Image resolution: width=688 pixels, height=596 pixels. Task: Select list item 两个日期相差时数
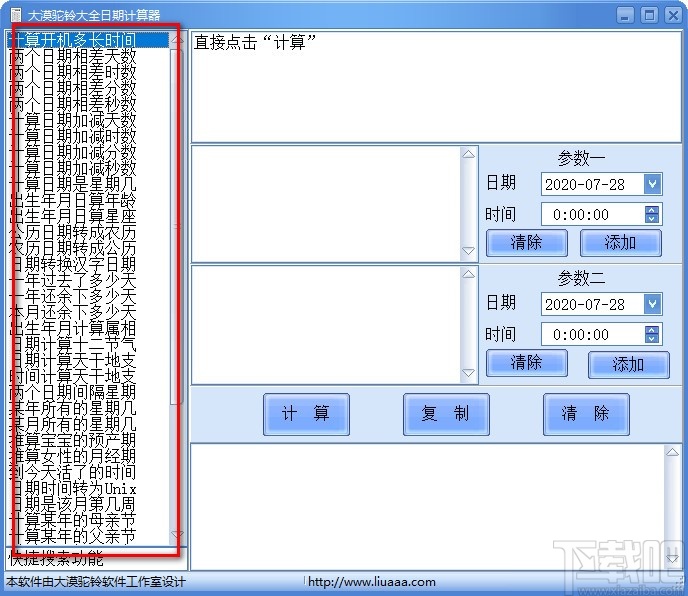coord(88,72)
